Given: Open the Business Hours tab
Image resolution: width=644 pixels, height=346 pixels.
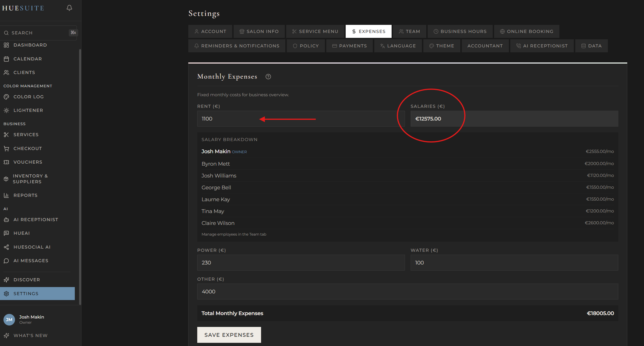Looking at the screenshot, I should [x=460, y=31].
